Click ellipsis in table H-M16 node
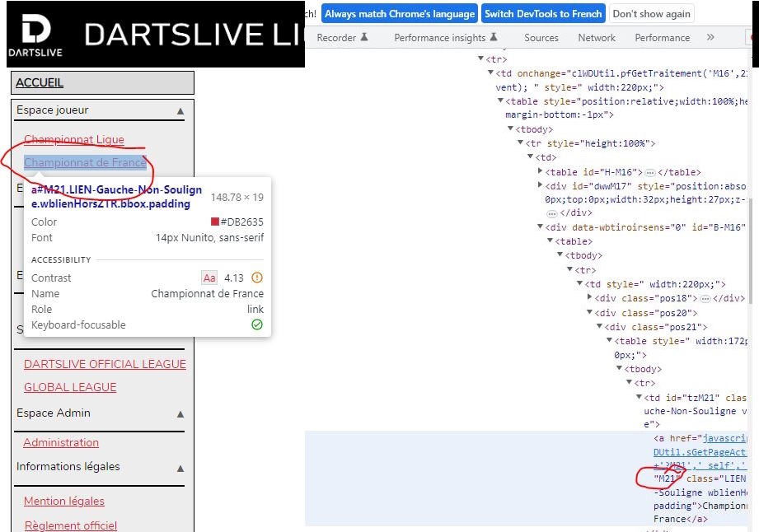The height and width of the screenshot is (532, 759). [x=650, y=173]
